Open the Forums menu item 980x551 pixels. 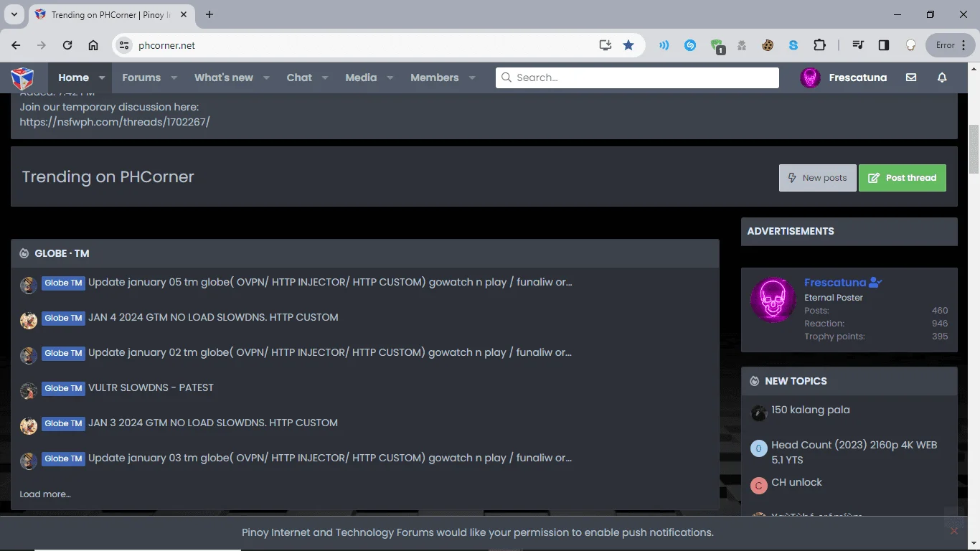141,77
